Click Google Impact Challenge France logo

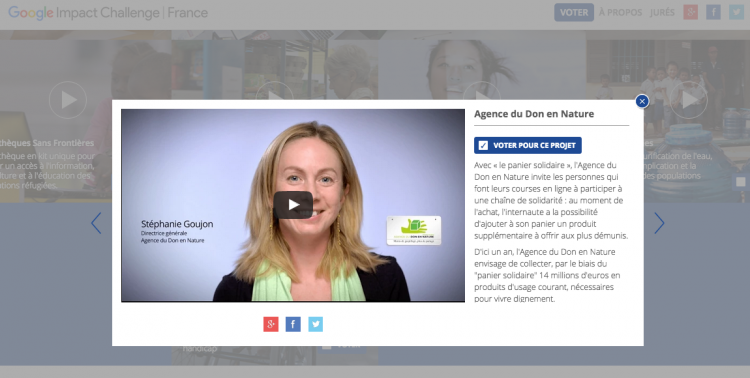[x=108, y=12]
